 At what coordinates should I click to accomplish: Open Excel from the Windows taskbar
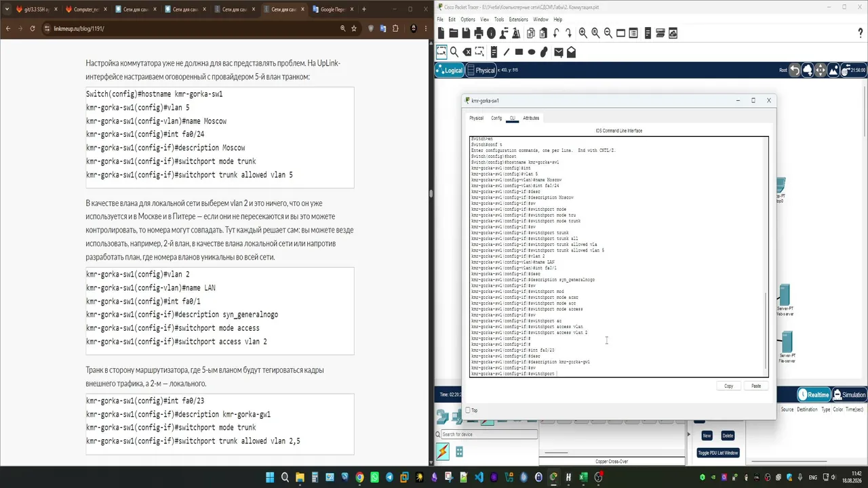coord(583,477)
